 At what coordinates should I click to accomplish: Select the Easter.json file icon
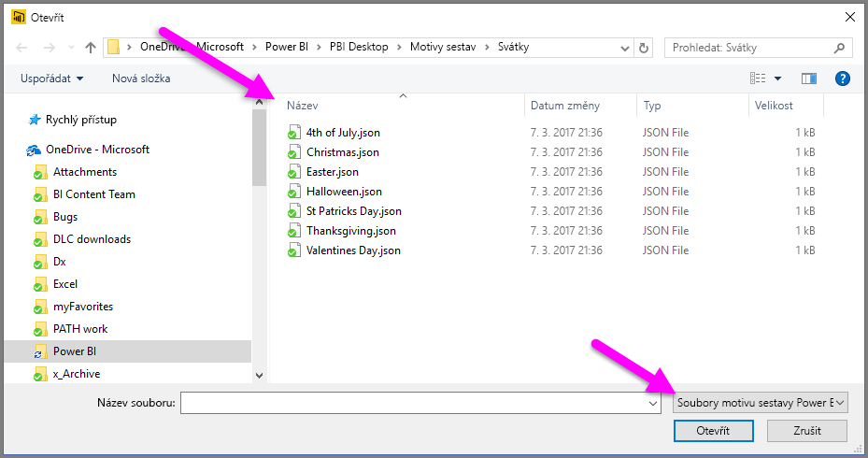pos(294,172)
